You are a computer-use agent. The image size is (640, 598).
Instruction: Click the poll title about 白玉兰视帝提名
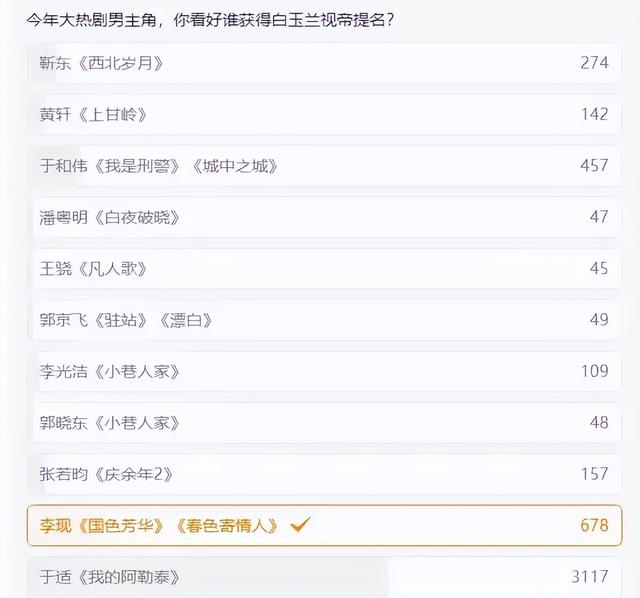click(210, 20)
